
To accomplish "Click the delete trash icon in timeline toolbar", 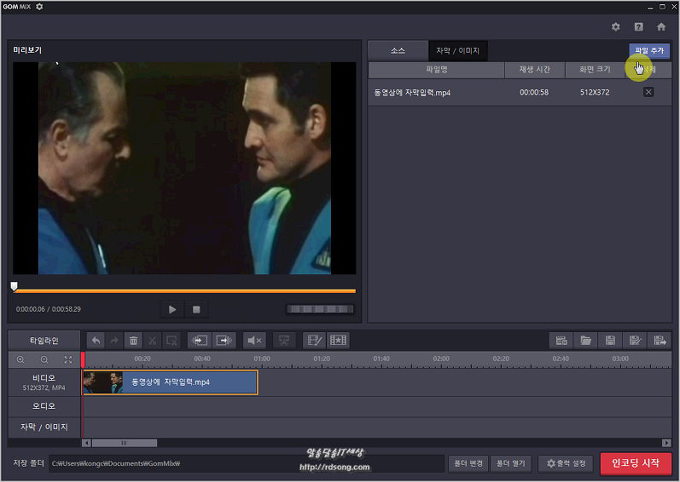I will pyautogui.click(x=134, y=341).
